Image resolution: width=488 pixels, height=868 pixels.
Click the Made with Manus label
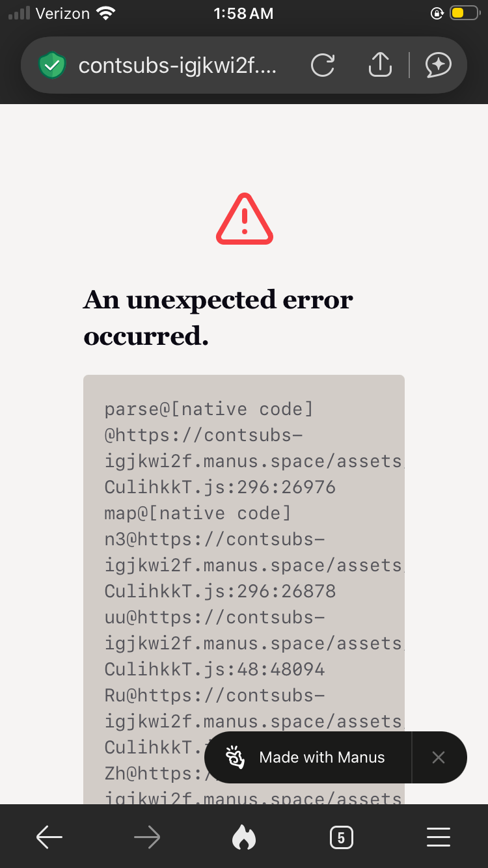click(x=322, y=757)
